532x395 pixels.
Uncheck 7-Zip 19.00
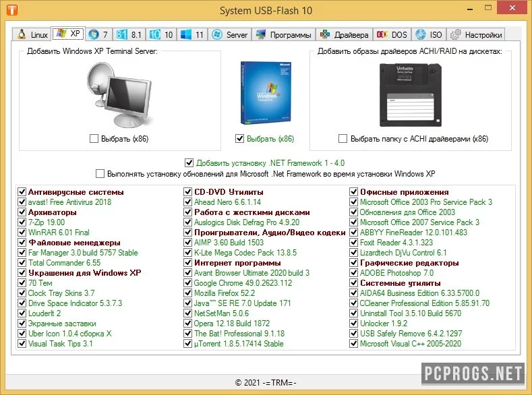(22, 222)
